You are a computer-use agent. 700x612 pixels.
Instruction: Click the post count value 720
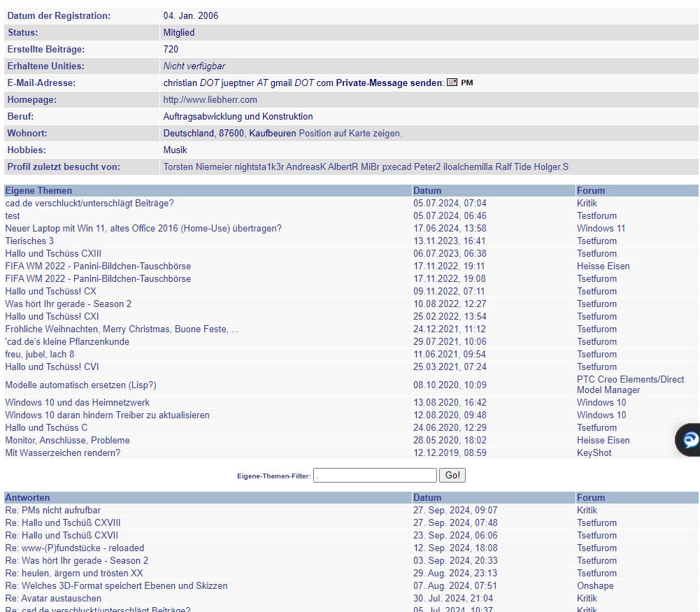[x=171, y=49]
